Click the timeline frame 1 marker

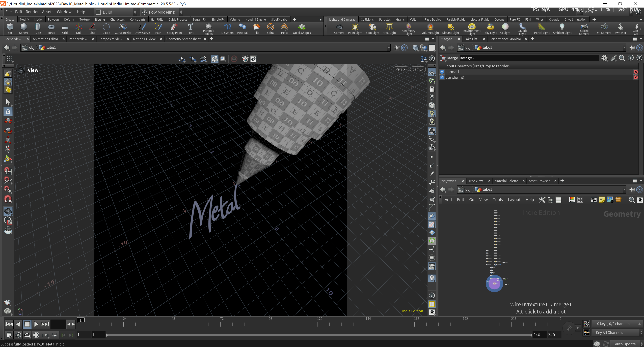[80, 320]
